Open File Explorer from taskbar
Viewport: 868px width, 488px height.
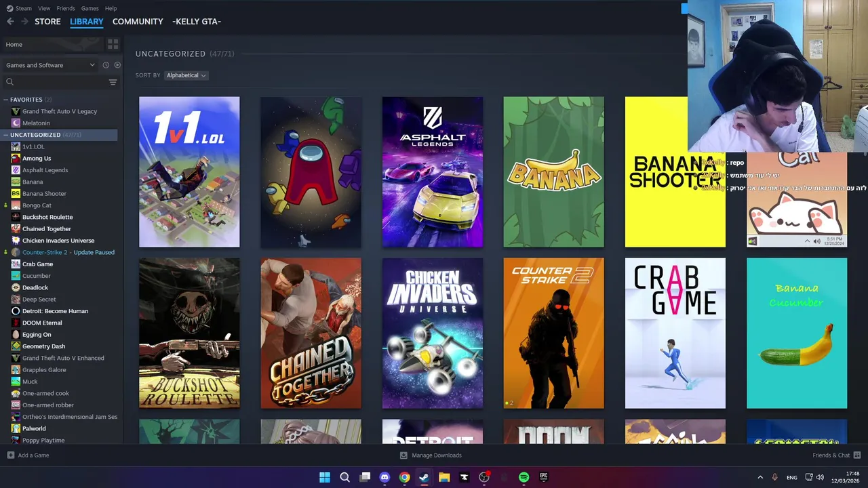pos(444,477)
